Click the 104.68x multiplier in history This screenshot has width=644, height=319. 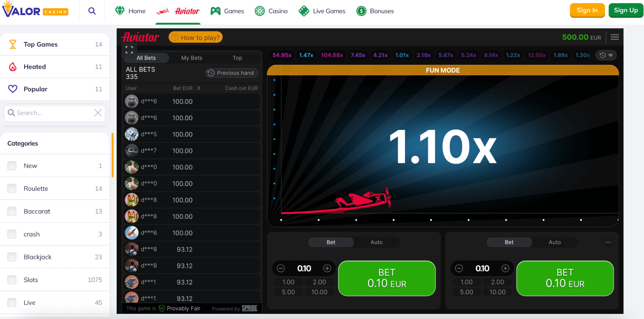point(332,55)
